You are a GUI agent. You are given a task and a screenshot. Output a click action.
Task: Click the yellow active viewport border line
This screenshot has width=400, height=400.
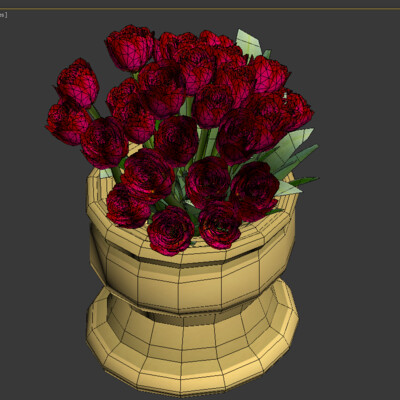click(200, 9)
